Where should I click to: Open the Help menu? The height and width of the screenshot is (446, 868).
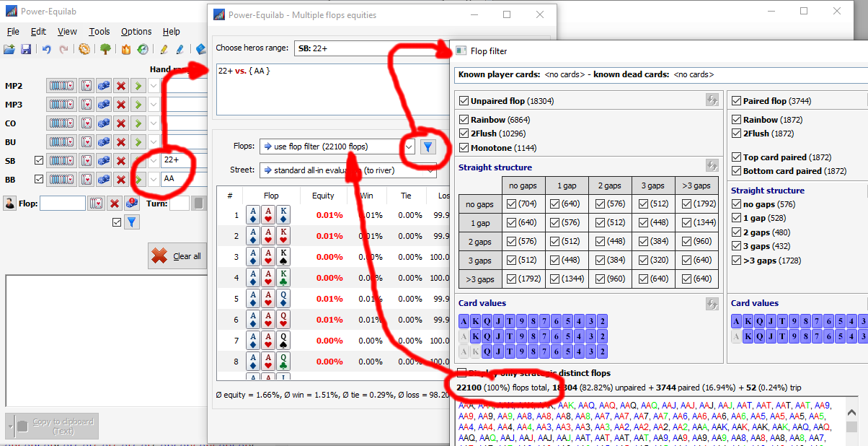[x=171, y=31]
